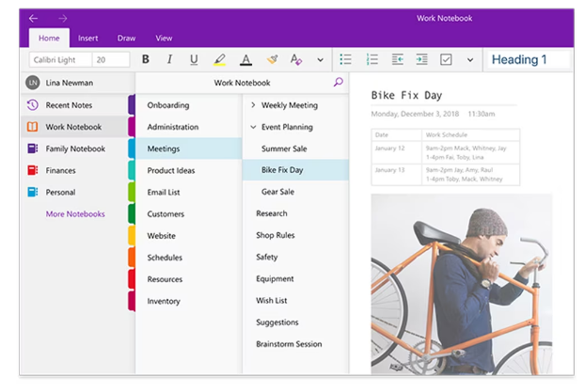Toggle bold formatting
The width and height of the screenshot is (585, 392).
[x=146, y=59]
